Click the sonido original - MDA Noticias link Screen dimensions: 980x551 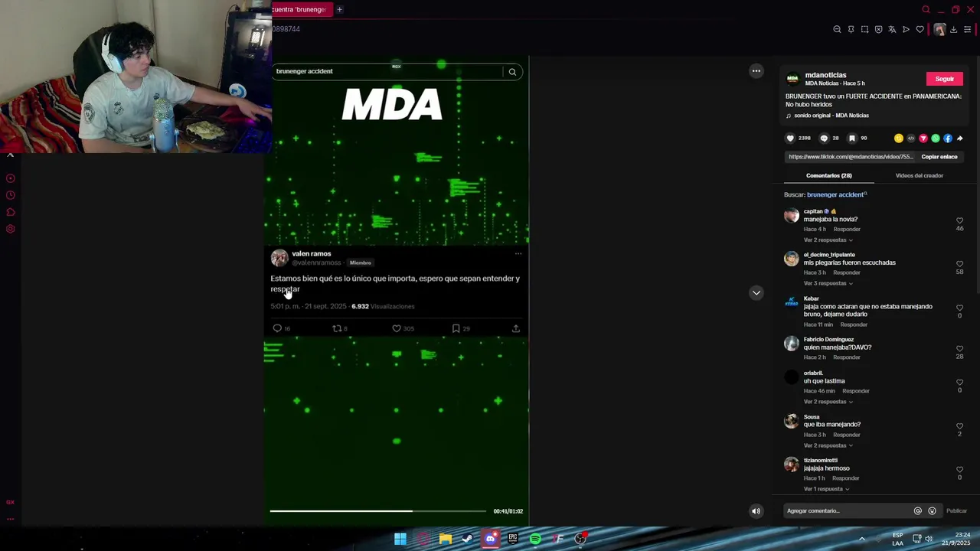click(x=831, y=116)
